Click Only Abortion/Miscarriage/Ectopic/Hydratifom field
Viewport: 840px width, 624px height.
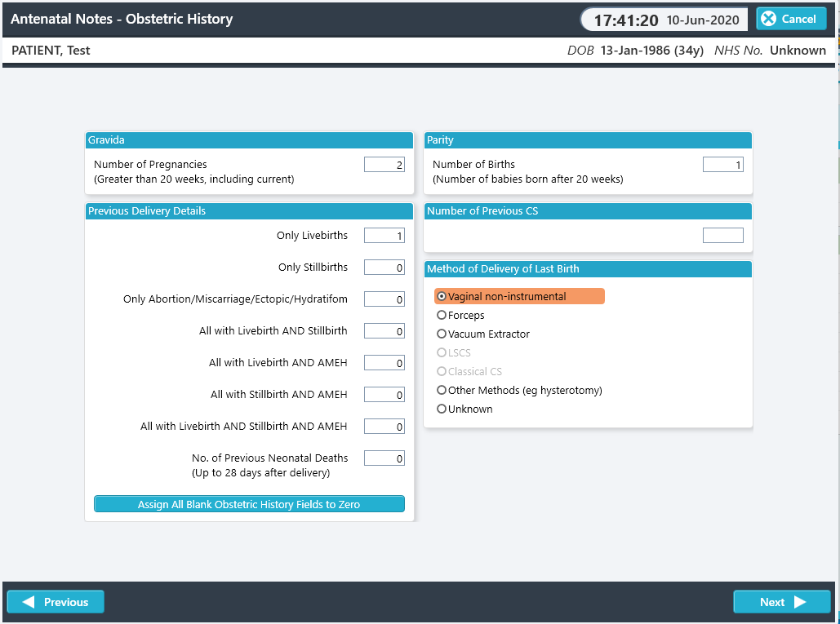[384, 299]
